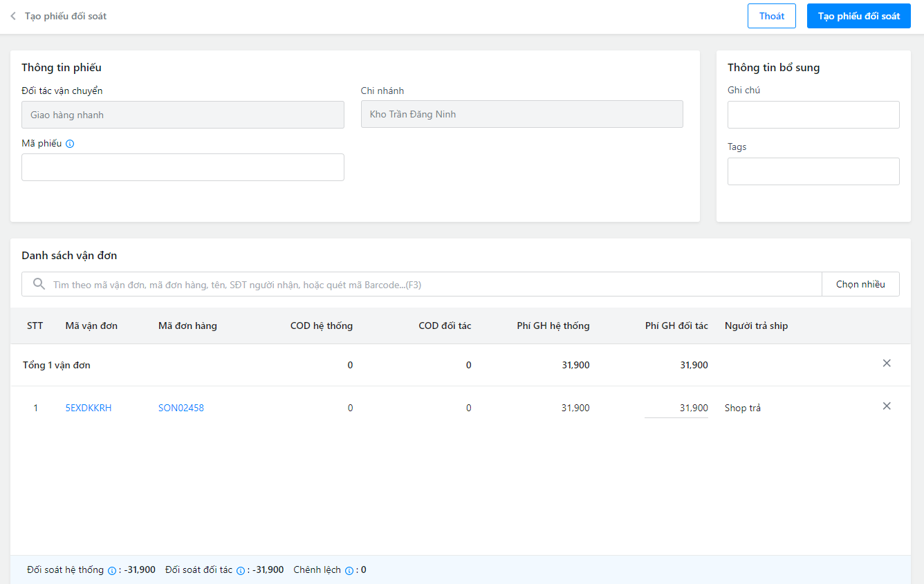This screenshot has width=924, height=584.
Task: Click the search magnifier icon in waybill search
Action: tap(39, 284)
